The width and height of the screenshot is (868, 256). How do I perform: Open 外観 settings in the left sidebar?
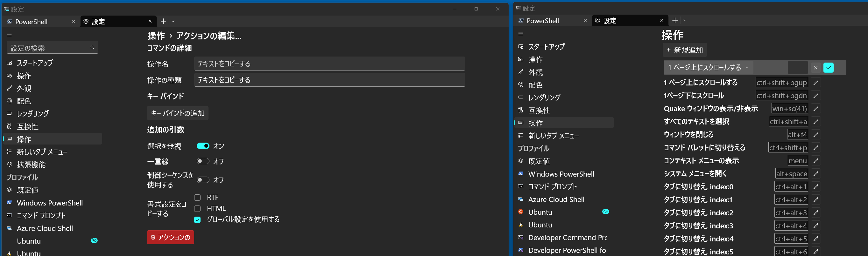click(x=24, y=89)
